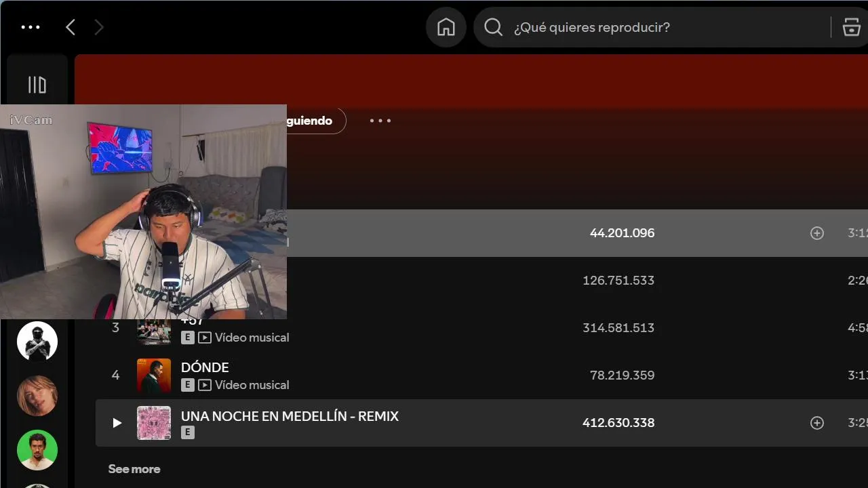Click explicit badge on UNA NOCHE row
The width and height of the screenshot is (868, 488).
188,432
